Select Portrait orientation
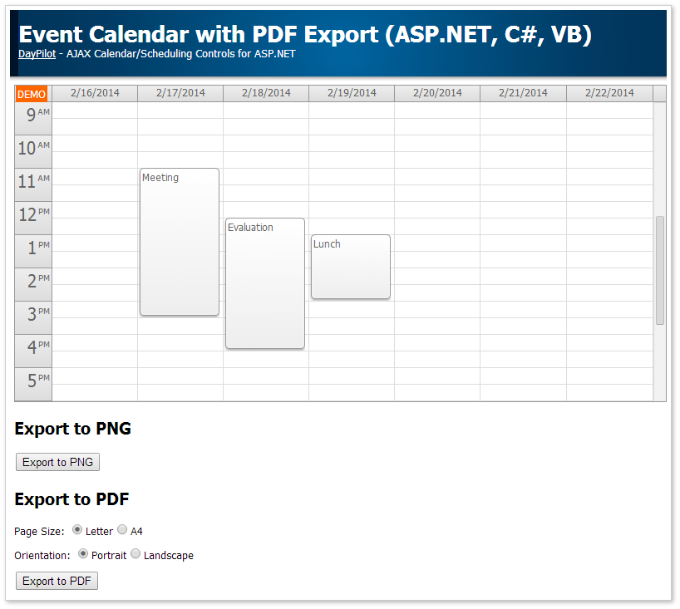 [x=83, y=554]
